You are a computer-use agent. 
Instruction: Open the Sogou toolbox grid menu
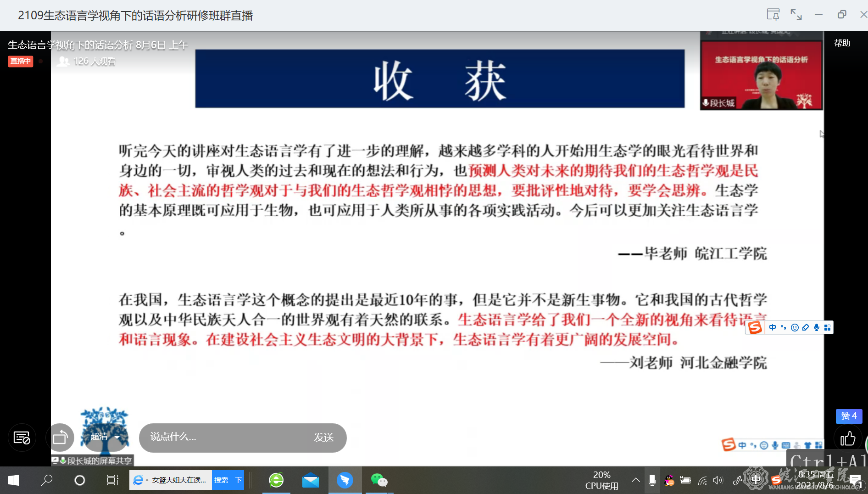click(x=827, y=327)
